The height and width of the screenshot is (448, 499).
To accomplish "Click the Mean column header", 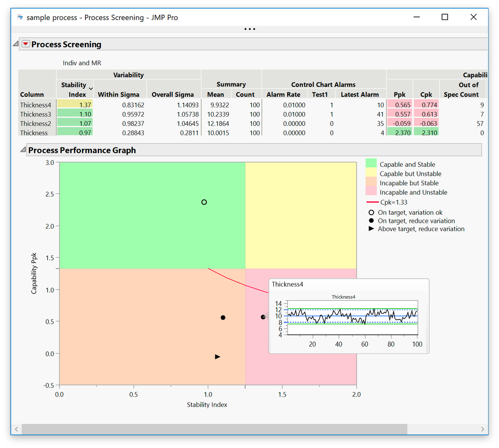I will (x=215, y=94).
